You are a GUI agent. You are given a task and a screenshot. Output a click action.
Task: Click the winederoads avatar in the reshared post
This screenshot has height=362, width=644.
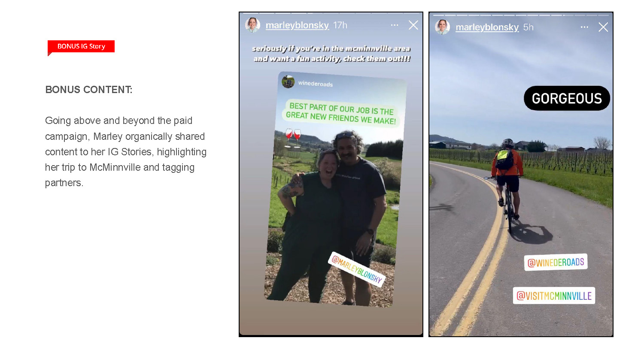coord(288,81)
